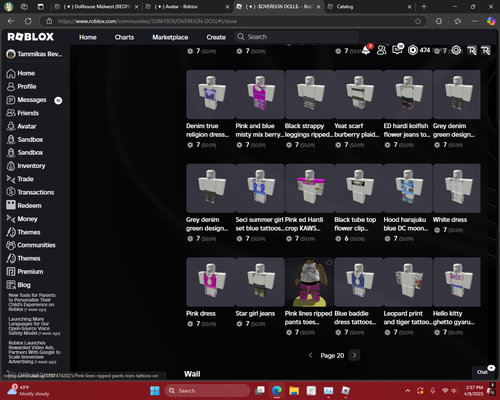Open the Star girl jeans item
The width and height of the screenshot is (500, 400).
260,282
